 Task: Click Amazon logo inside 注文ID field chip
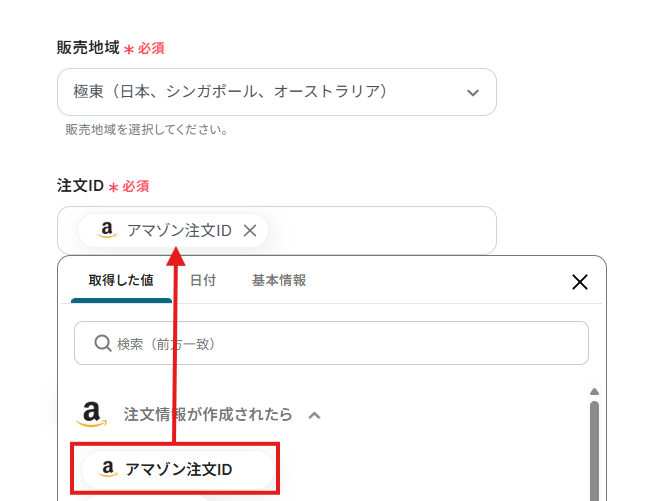[108, 231]
